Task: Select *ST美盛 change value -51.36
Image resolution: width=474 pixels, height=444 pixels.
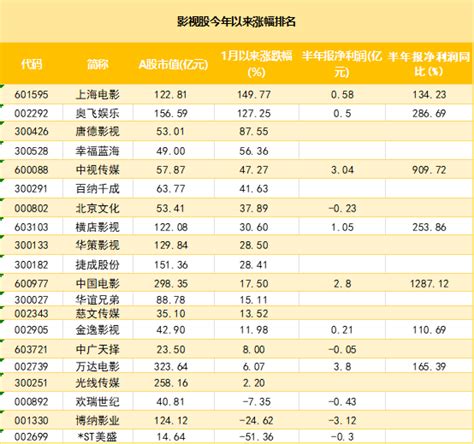Action: point(256,437)
